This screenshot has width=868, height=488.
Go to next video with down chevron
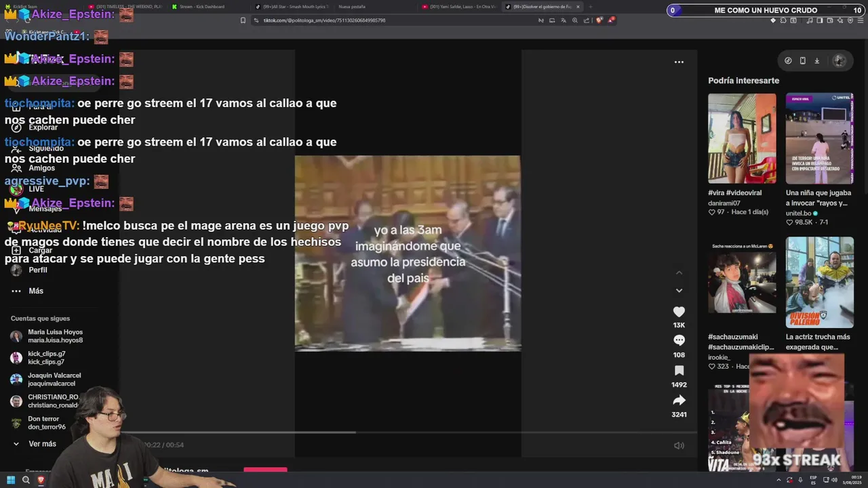679,291
